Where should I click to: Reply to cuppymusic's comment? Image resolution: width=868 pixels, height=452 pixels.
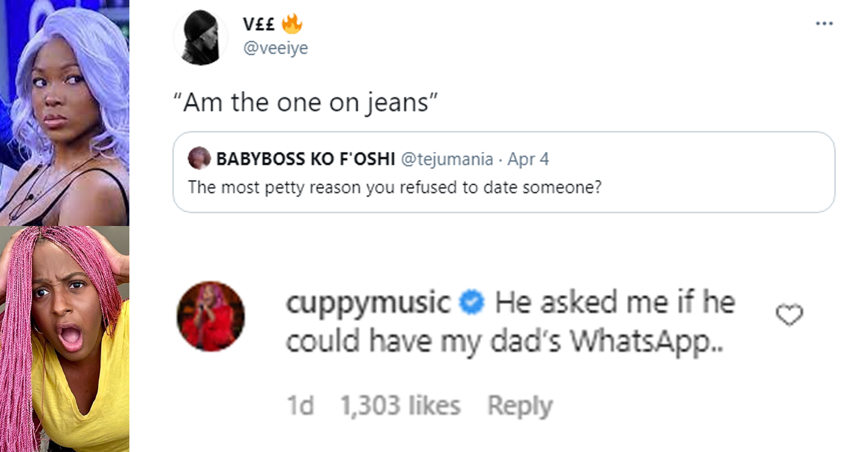(520, 406)
